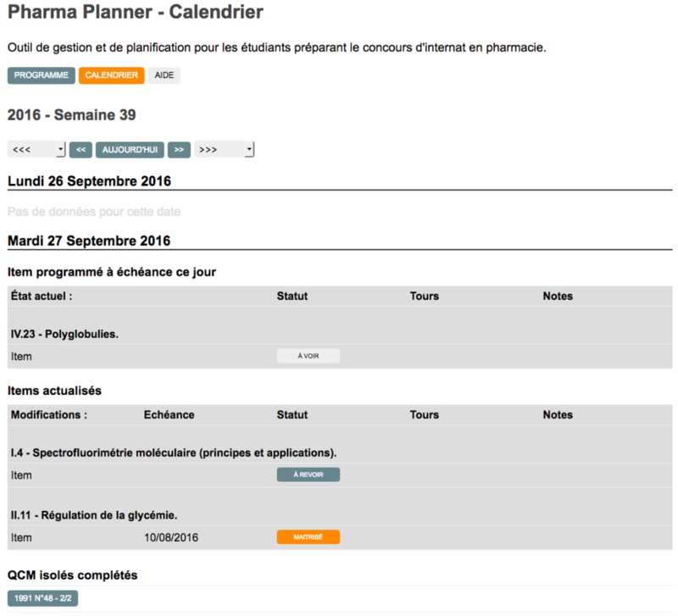Click the 2016 - Semaine 39 heading
The width and height of the screenshot is (678, 616).
click(71, 115)
